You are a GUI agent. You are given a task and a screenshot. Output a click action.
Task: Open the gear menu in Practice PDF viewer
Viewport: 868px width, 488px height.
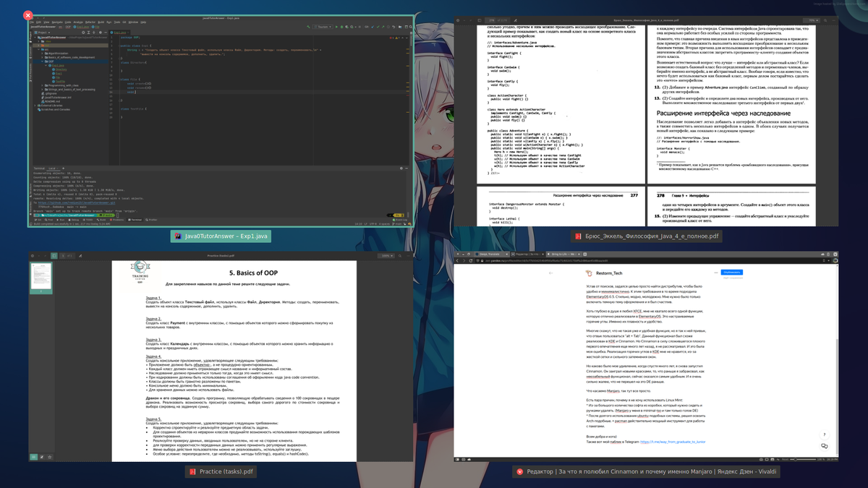tap(32, 255)
